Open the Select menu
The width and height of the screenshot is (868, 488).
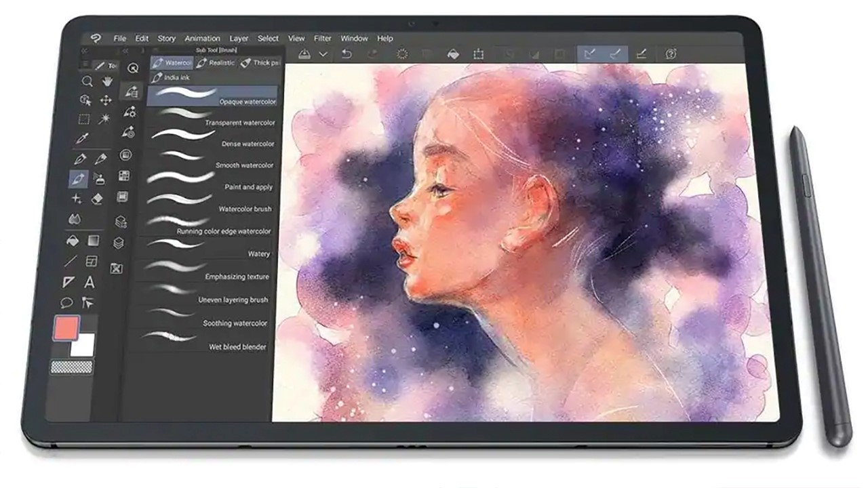coord(268,39)
